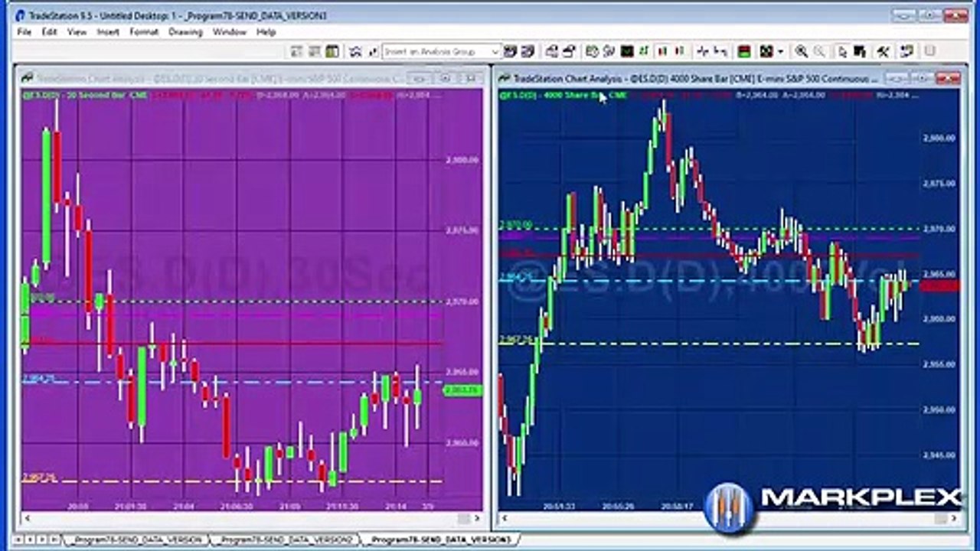Click the 2,957.25 yellow line label on right chart
980x551 pixels.
[515, 339]
